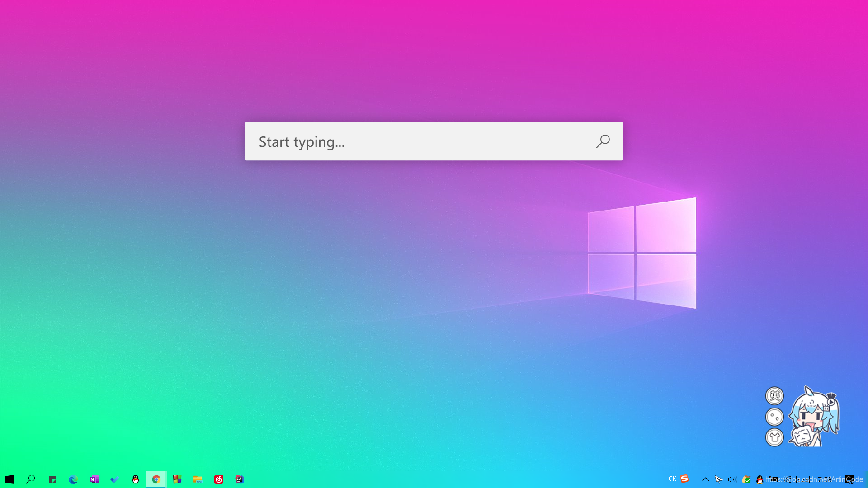The width and height of the screenshot is (868, 488).
Task: Click the magnifier icon in search box
Action: 603,141
